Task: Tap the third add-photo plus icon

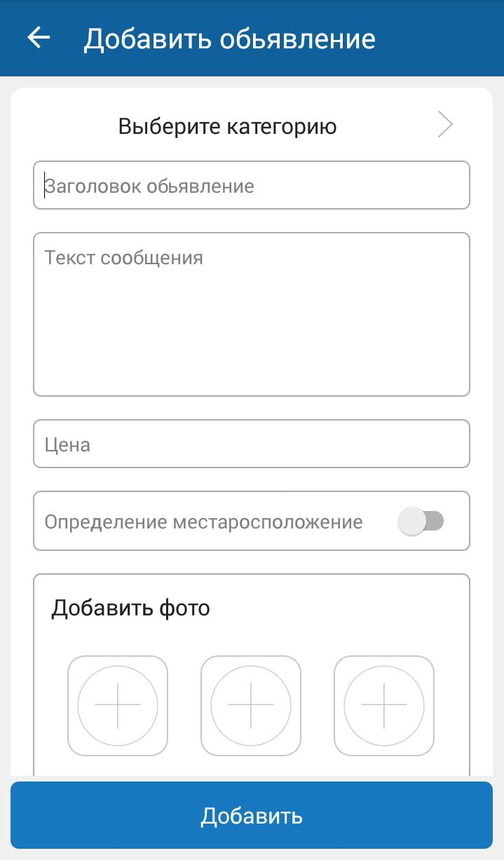Action: (384, 704)
